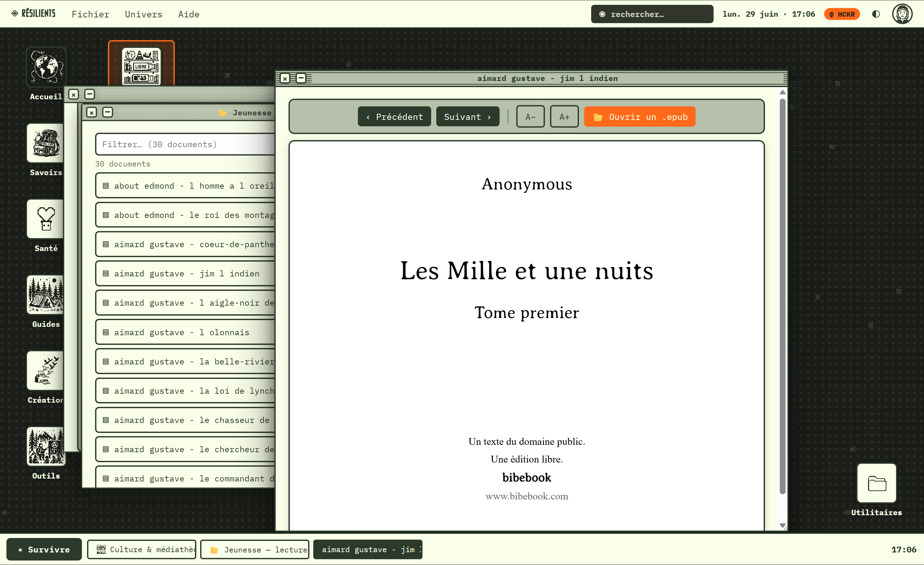Click reader scrollbar down arrow
The image size is (924, 565).
pos(782,525)
